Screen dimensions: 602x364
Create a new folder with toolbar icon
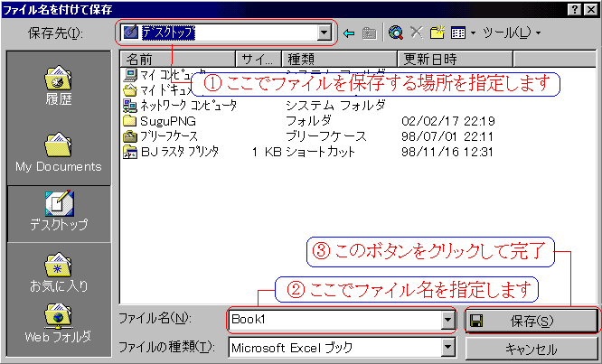click(438, 33)
